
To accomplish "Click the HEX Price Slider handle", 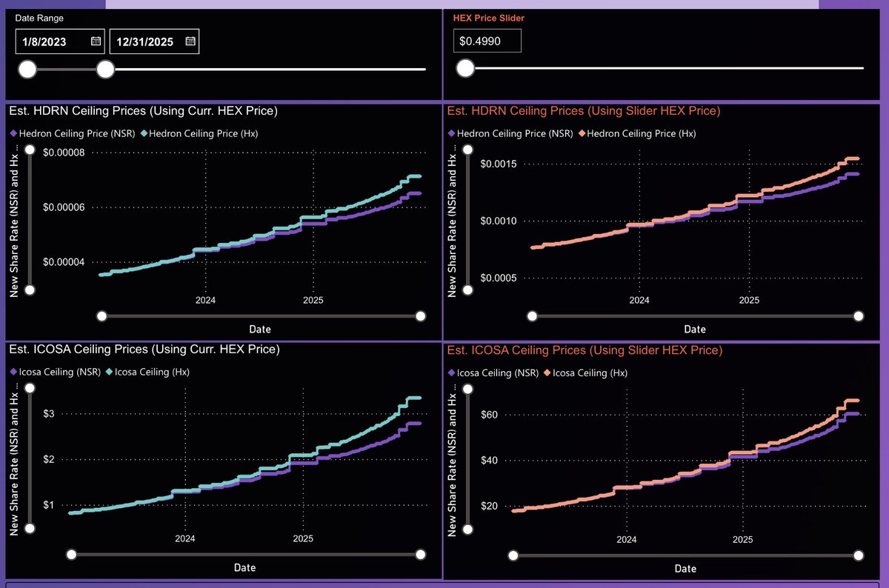I will coord(465,68).
